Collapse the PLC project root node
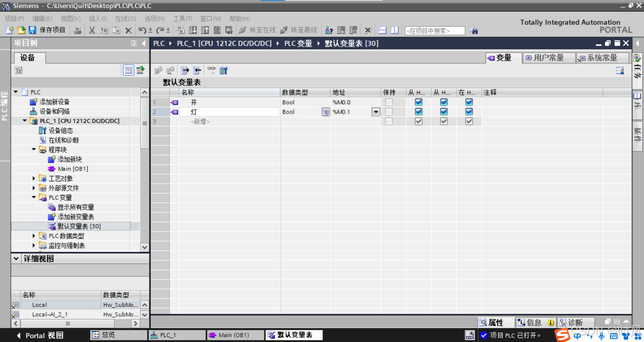The width and height of the screenshot is (644, 342). pos(16,92)
